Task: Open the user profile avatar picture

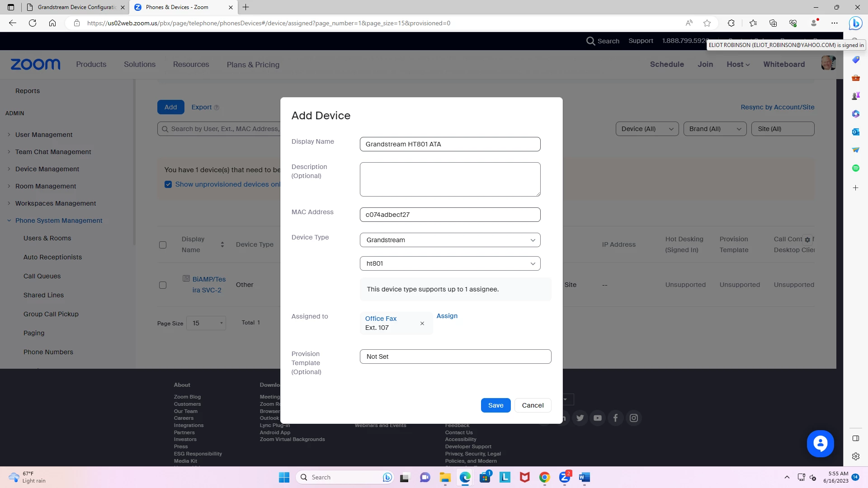Action: click(828, 63)
